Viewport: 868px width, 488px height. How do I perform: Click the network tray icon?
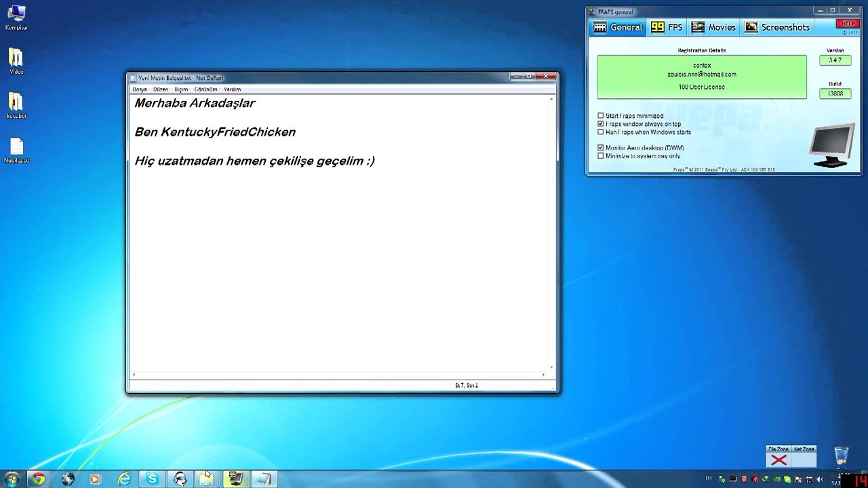click(x=809, y=479)
